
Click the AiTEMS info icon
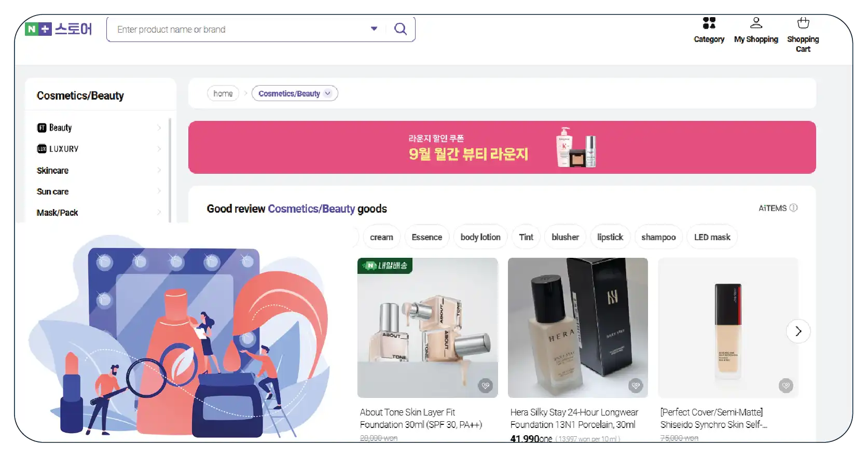point(793,208)
